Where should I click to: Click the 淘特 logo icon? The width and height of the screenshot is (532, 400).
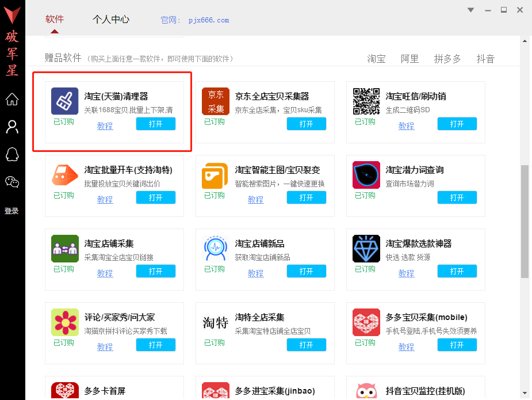216,322
